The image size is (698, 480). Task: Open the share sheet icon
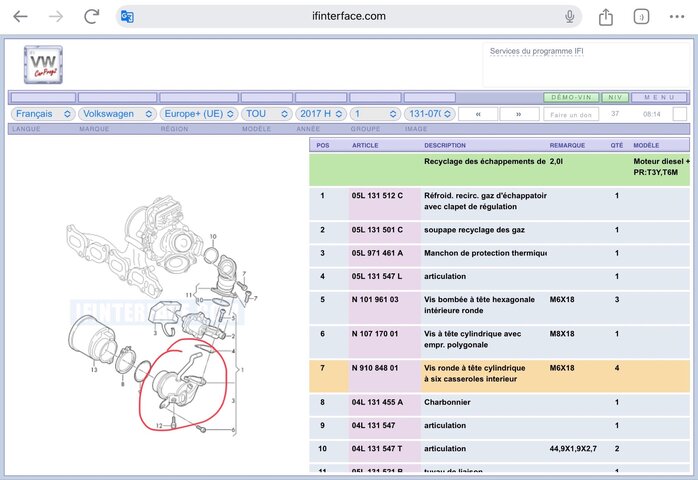click(605, 17)
